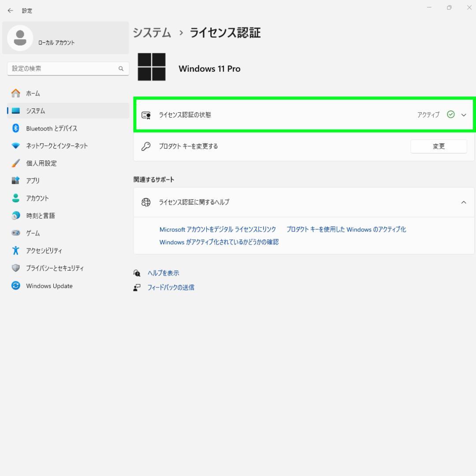The image size is (476, 476).
Task: Collapse the ライセンス認証に関するヘルプ section chevron
Action: [464, 202]
